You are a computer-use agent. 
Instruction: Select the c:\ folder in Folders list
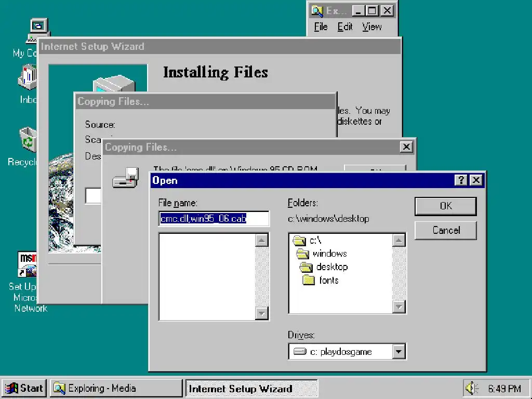coord(315,241)
